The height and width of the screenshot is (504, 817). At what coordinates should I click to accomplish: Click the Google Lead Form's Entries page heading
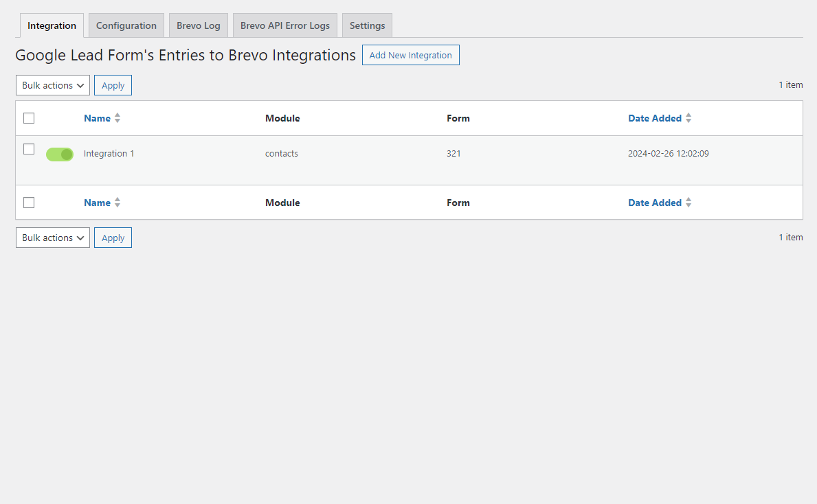click(x=186, y=55)
